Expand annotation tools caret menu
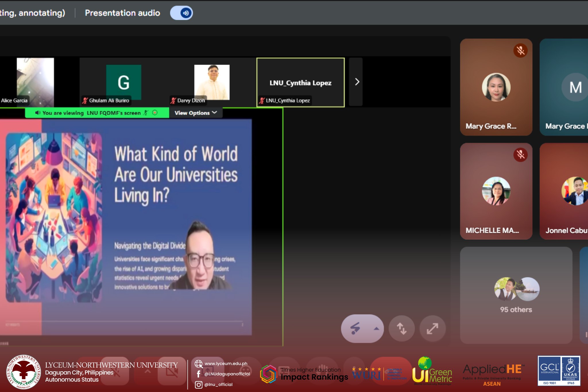 (376, 329)
